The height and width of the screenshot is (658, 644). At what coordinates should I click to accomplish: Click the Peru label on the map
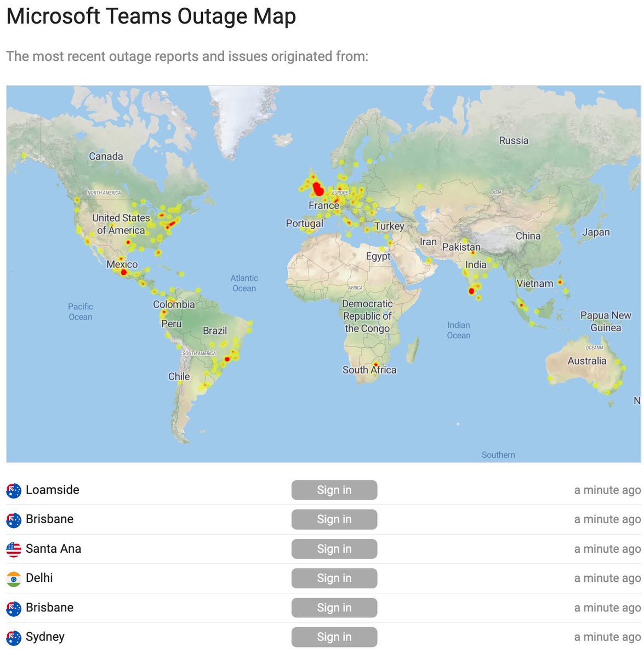172,324
